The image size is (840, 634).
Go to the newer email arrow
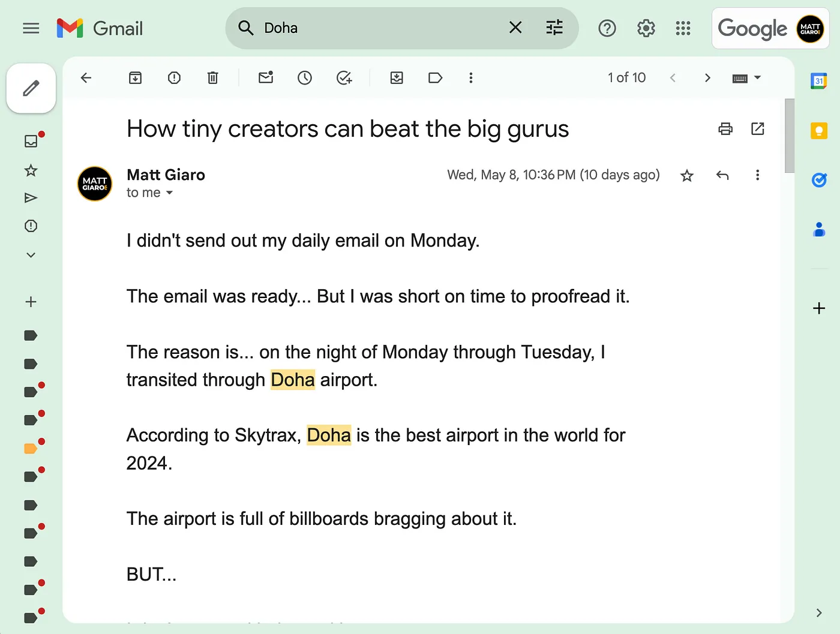coord(673,78)
